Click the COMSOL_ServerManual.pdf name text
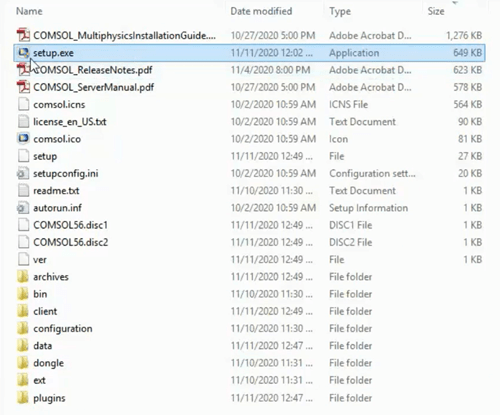Screen dimensions: 500x415 [94, 87]
